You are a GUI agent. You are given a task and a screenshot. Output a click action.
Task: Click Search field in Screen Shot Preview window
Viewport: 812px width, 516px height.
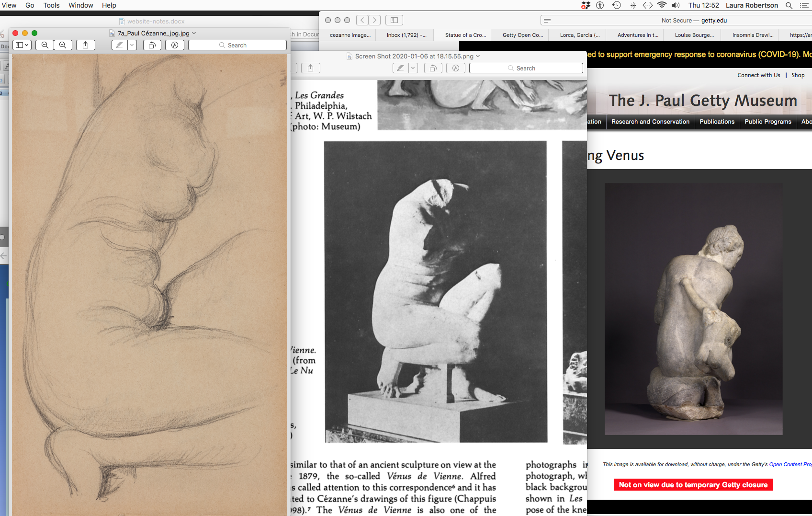click(x=526, y=68)
